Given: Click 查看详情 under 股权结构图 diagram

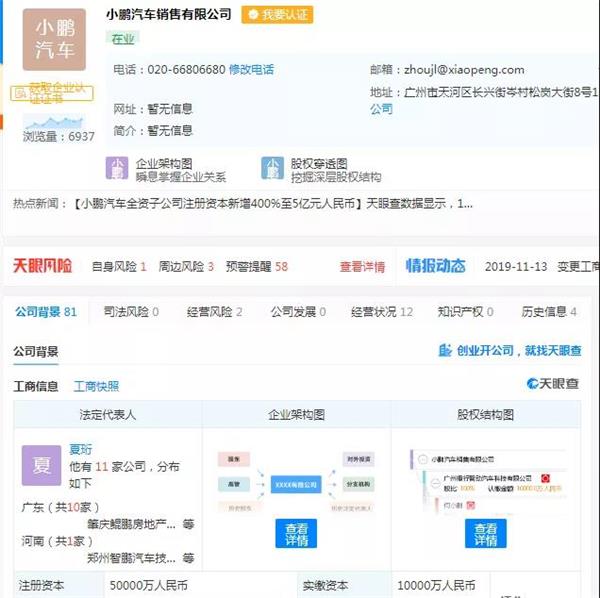Looking at the screenshot, I should click(x=485, y=533).
